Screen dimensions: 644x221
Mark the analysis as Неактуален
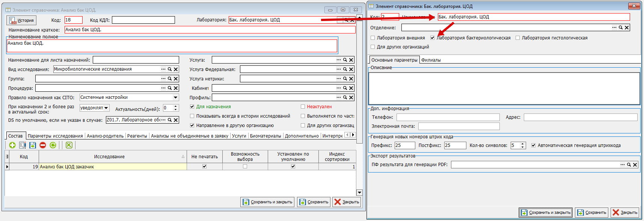click(x=303, y=107)
